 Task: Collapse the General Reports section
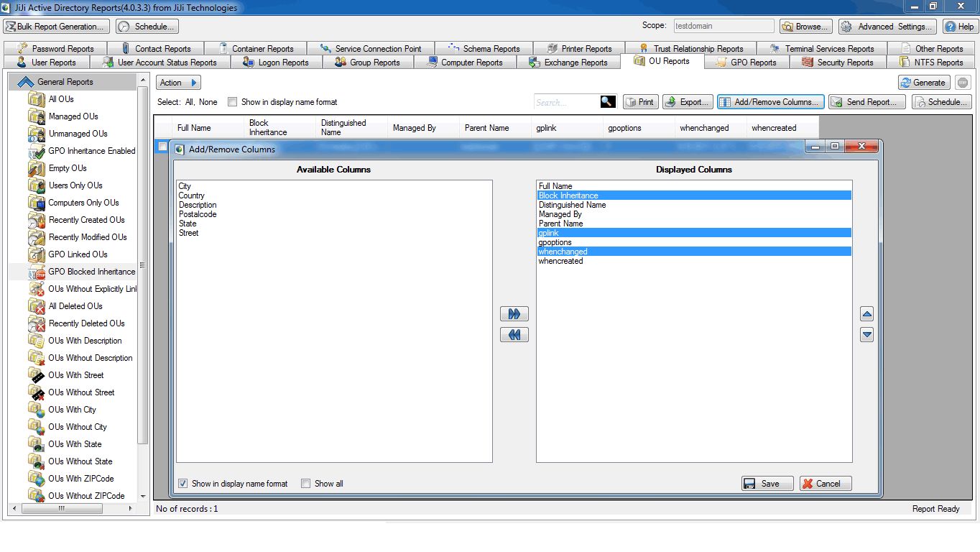coord(26,82)
